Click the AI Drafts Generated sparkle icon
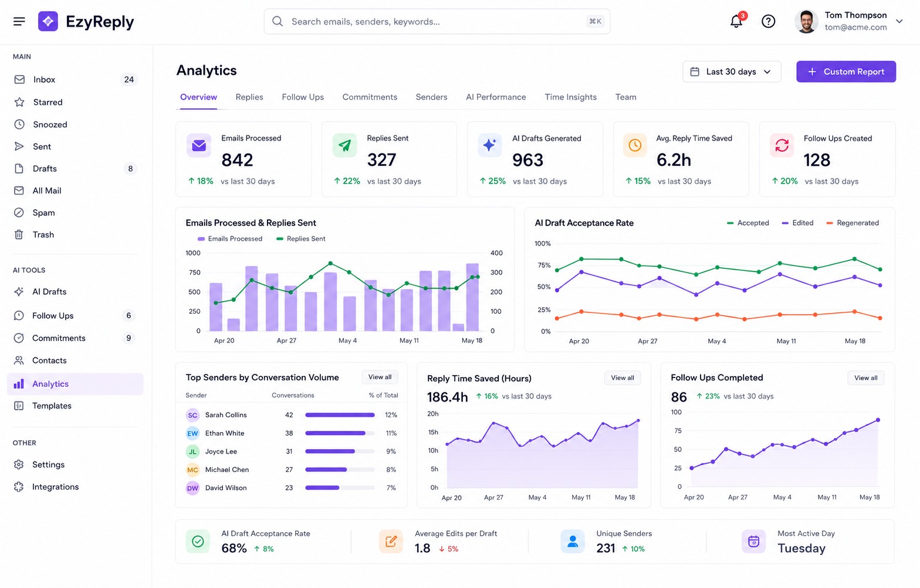Viewport: 920px width, 588px height. pos(490,145)
